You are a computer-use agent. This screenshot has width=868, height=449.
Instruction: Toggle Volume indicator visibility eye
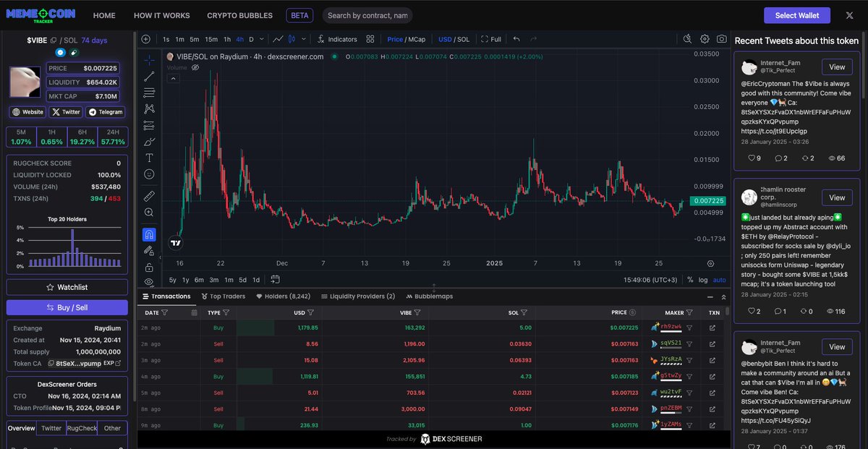click(195, 67)
